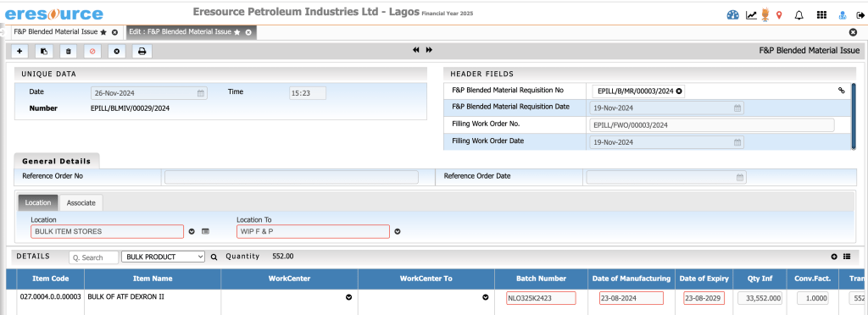This screenshot has width=868, height=315.
Task: Open calendar for Date field
Action: (200, 93)
